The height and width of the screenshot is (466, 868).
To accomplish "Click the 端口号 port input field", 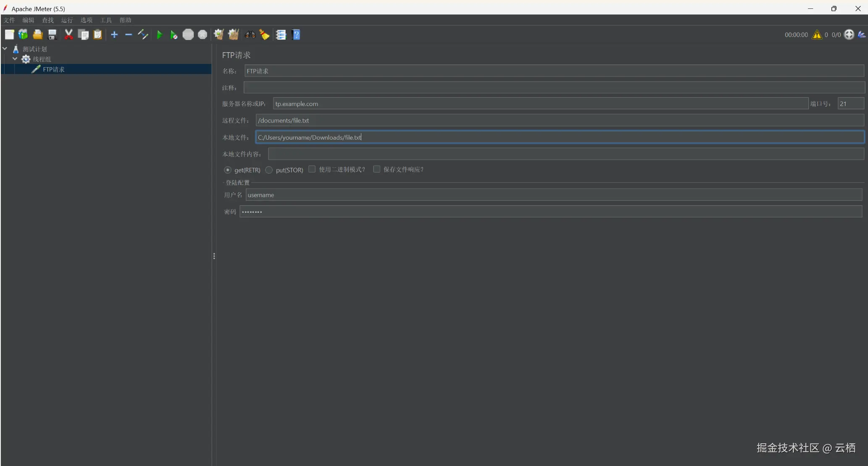I will click(x=850, y=103).
